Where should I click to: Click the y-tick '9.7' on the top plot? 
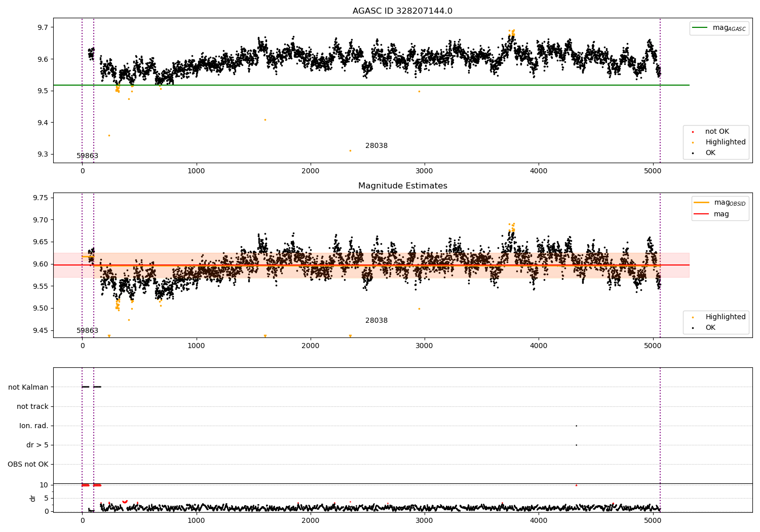pyautogui.click(x=43, y=27)
